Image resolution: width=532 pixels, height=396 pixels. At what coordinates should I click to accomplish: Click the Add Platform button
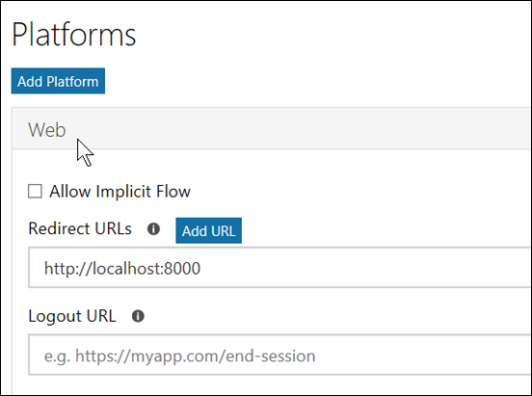(58, 81)
